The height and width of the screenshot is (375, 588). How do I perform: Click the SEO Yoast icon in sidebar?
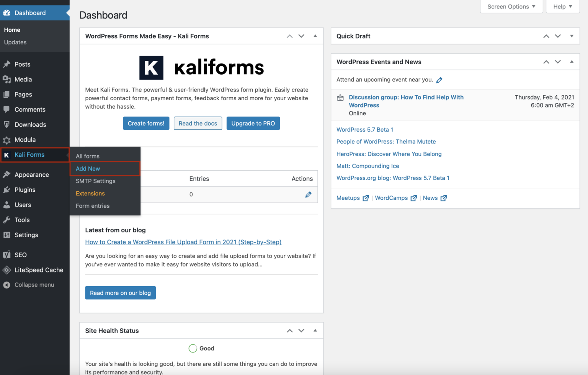(x=7, y=255)
